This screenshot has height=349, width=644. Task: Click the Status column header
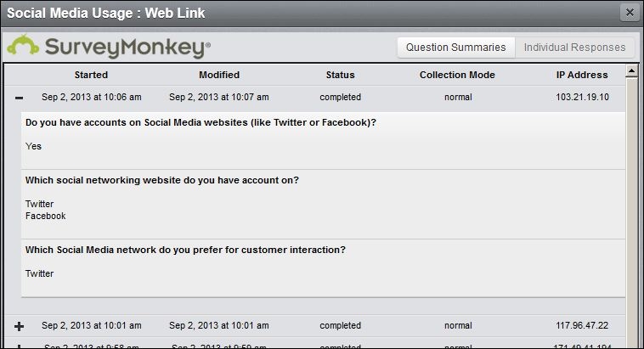point(340,75)
